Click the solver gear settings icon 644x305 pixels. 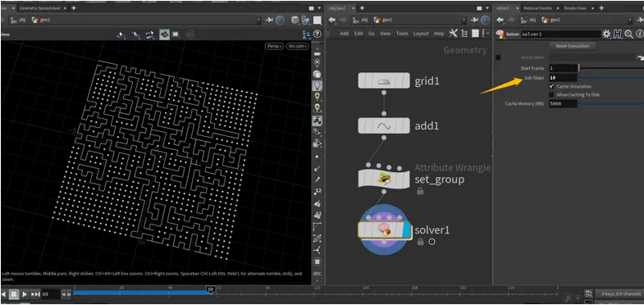point(606,34)
